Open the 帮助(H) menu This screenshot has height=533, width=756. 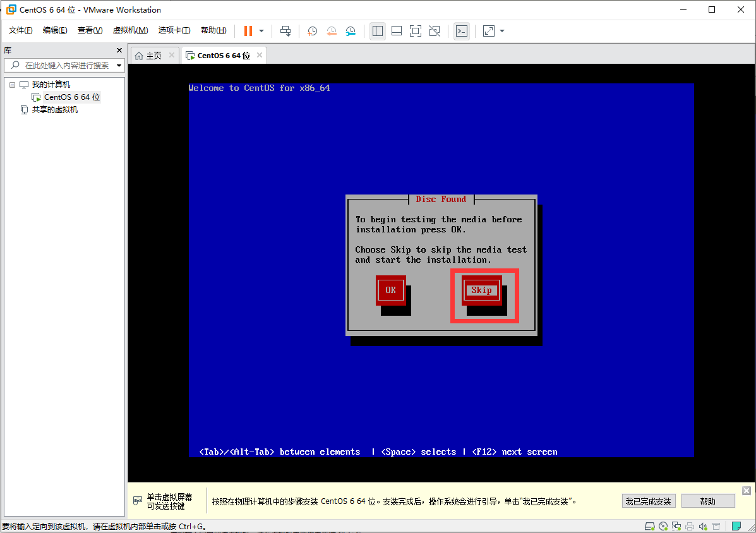click(x=213, y=30)
